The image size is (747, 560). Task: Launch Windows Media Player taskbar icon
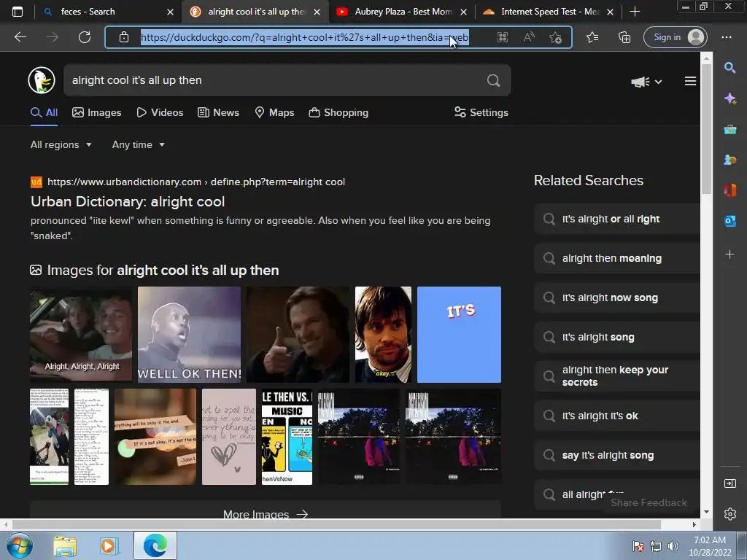coord(109,546)
